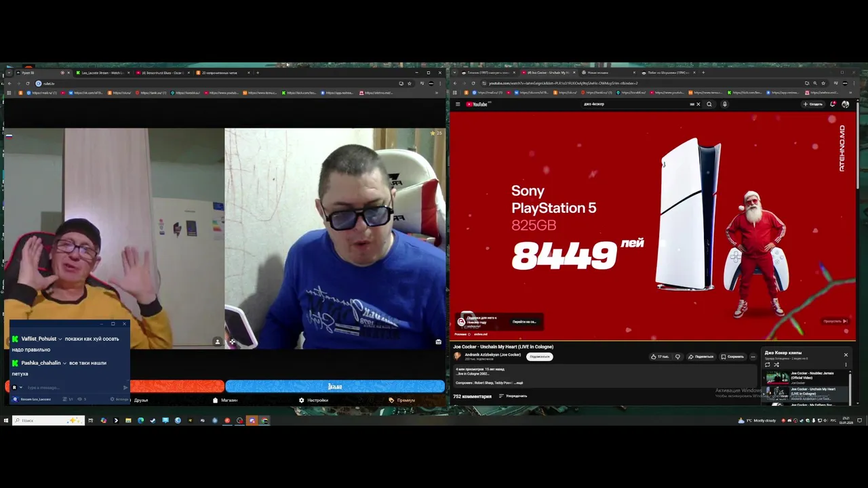This screenshot has width=868, height=488.
Task: Click the YouTube logo
Action: [478, 104]
